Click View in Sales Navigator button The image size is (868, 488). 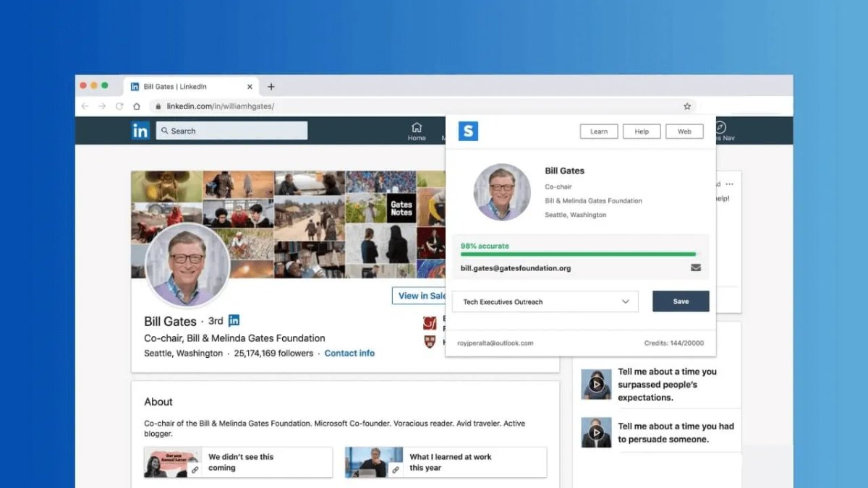point(419,296)
